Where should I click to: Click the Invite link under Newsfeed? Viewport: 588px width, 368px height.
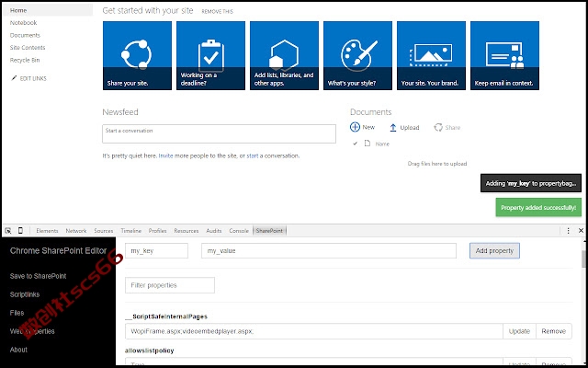(x=165, y=155)
